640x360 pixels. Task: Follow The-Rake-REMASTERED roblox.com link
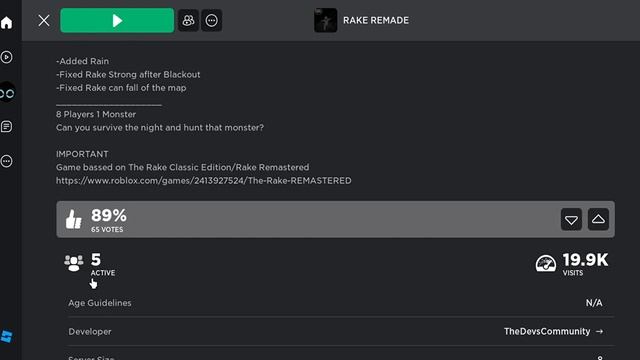204,180
